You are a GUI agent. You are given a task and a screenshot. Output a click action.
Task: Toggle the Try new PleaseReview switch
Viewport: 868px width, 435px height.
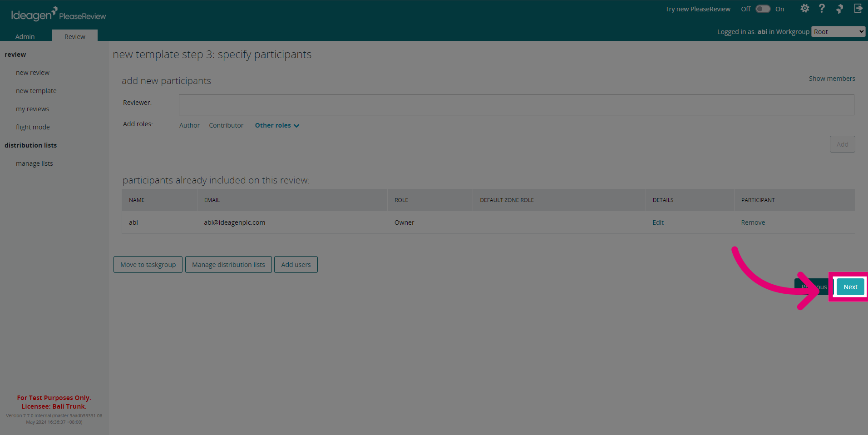(763, 9)
